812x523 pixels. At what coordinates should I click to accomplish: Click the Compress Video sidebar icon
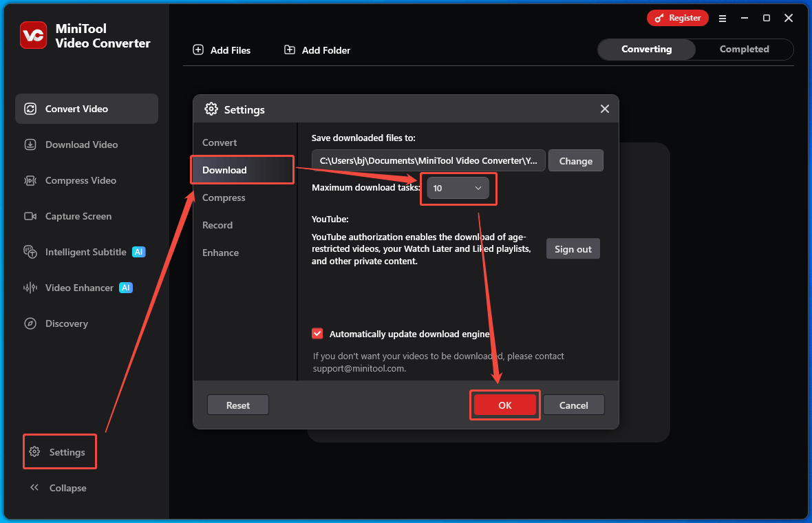[x=30, y=180]
